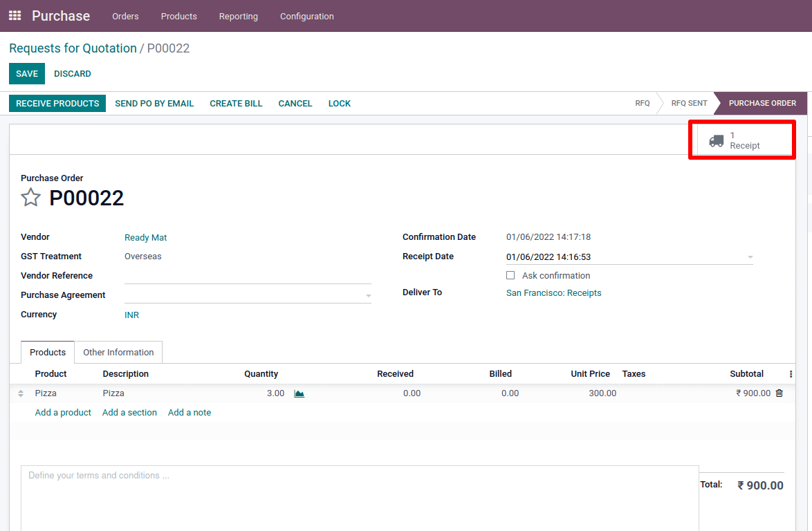Grab the Pizza row reorder handle

pos(21,393)
